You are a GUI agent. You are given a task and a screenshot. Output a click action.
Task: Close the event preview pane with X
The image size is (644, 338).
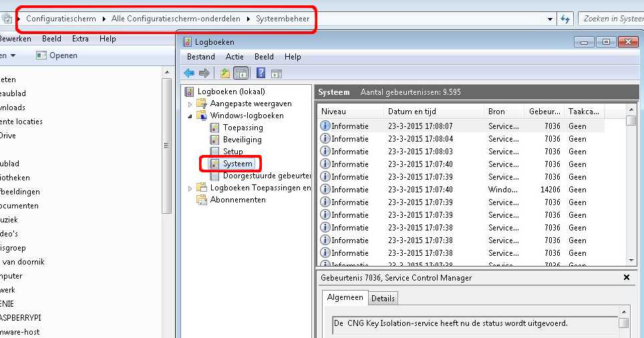[627, 277]
